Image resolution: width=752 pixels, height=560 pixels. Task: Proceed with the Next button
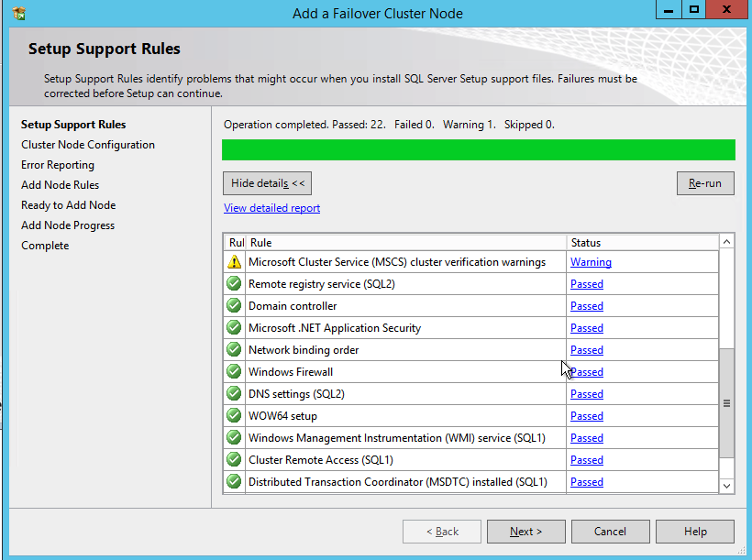(525, 532)
